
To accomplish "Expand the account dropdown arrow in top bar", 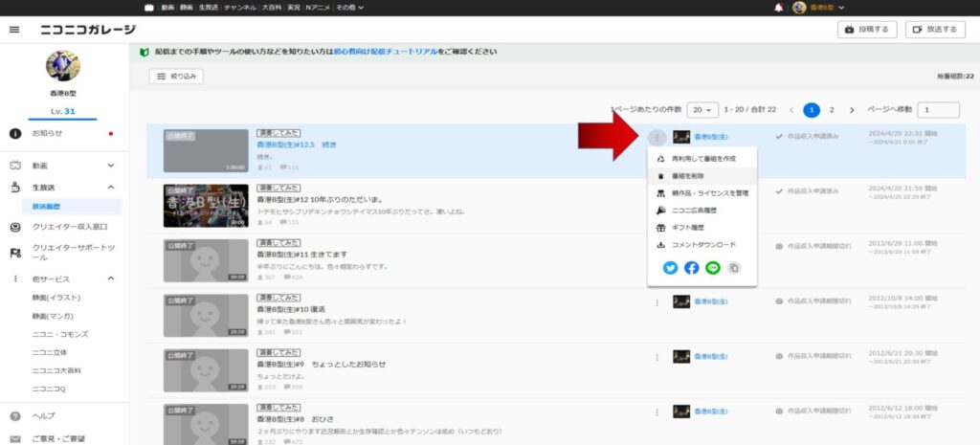I will [x=841, y=8].
